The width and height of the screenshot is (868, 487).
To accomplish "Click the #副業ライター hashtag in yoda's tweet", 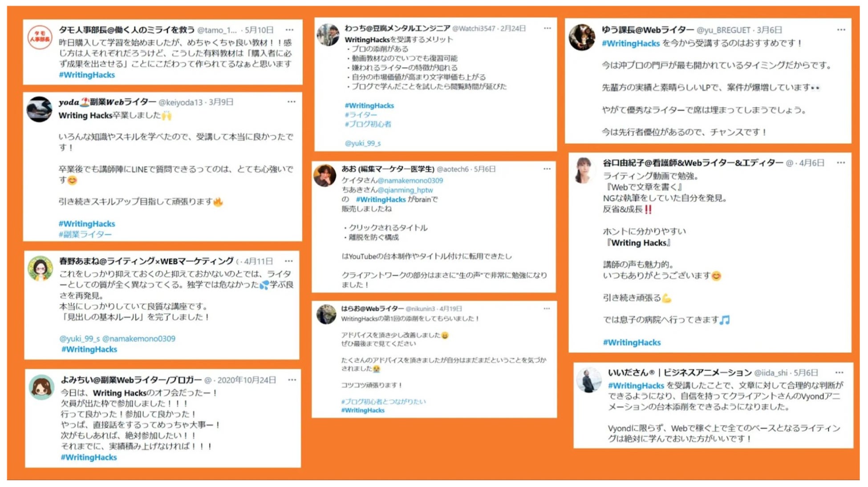I will click(x=85, y=234).
